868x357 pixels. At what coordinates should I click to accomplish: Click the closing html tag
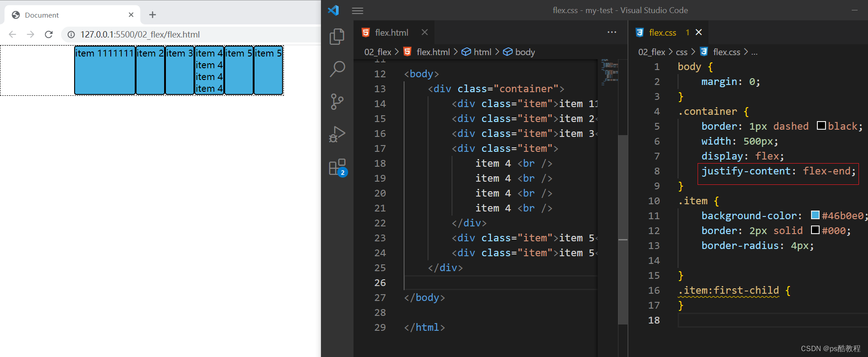(425, 327)
